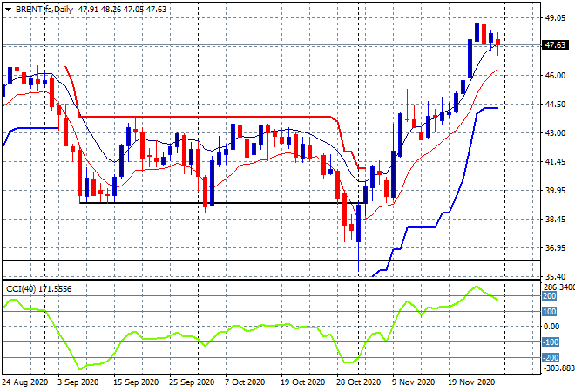
Task: Click the -303.883 CCI scale minimum
Action: (x=558, y=368)
